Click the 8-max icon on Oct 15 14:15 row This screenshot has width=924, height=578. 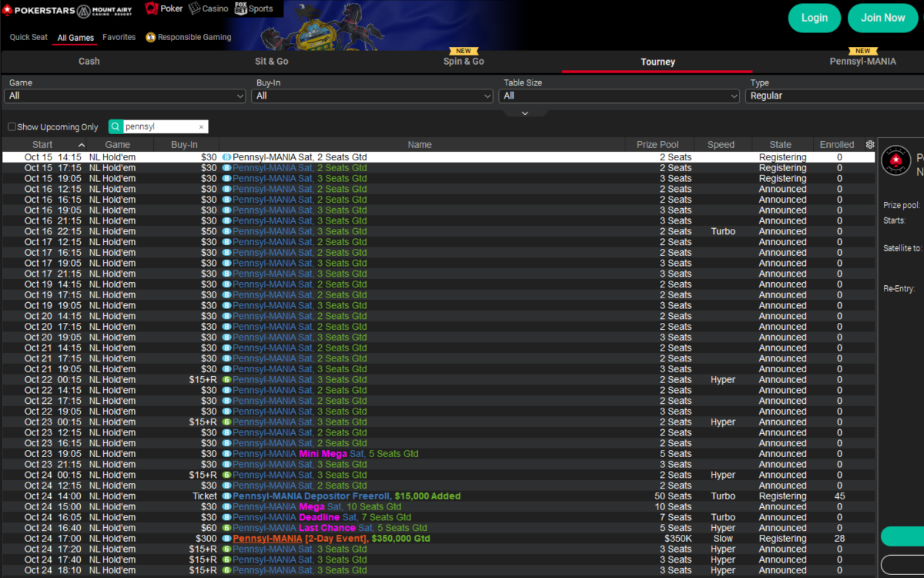226,157
